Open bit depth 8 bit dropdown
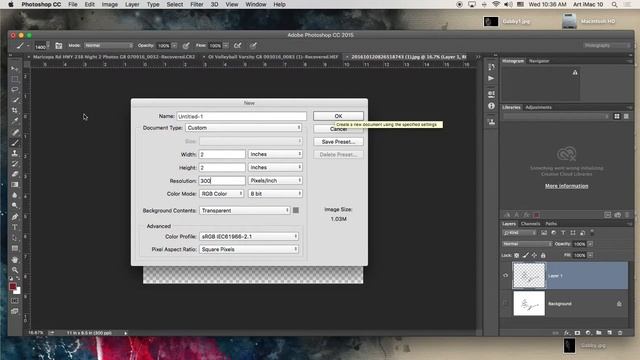The image size is (640, 360). click(275, 193)
